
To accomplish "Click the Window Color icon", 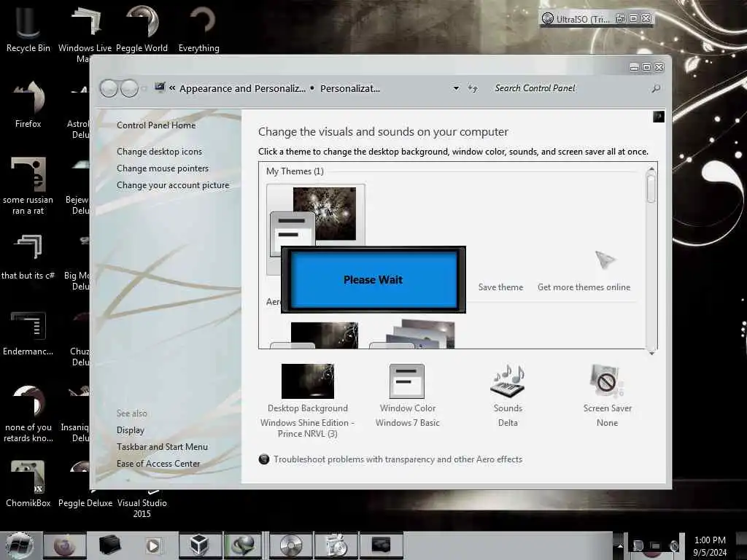I will tap(407, 381).
